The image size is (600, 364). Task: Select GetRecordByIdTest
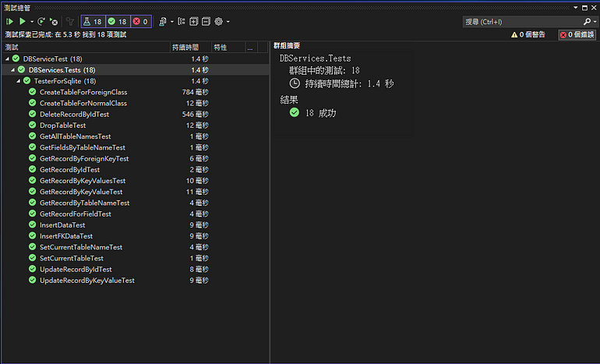(x=69, y=170)
